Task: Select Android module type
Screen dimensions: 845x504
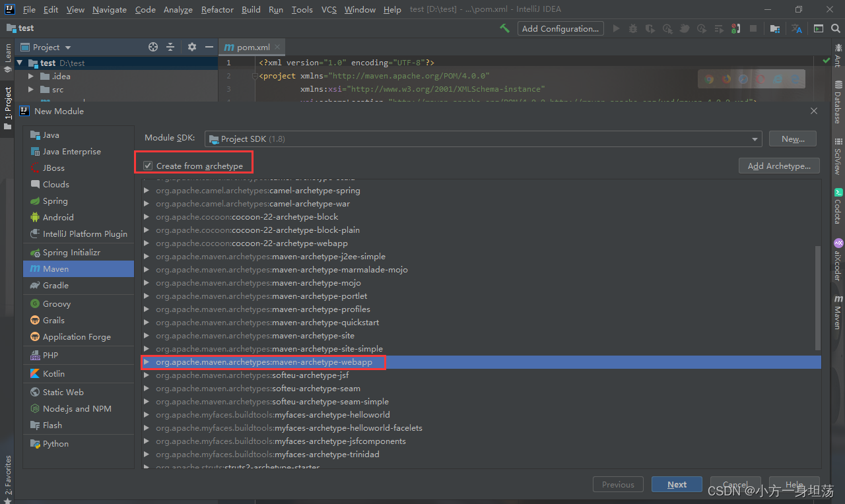Action: pyautogui.click(x=79, y=217)
